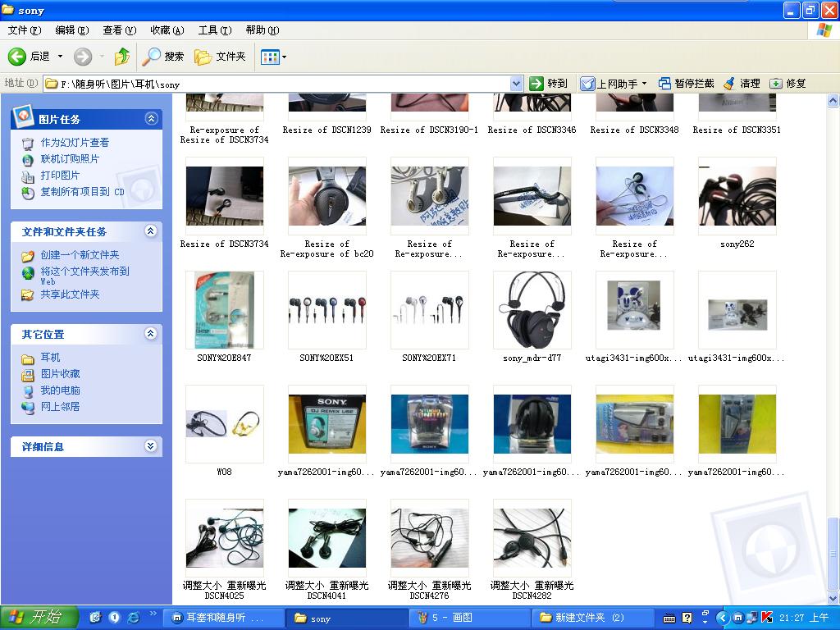Click 创建一个新文件夹 link

coord(80,255)
